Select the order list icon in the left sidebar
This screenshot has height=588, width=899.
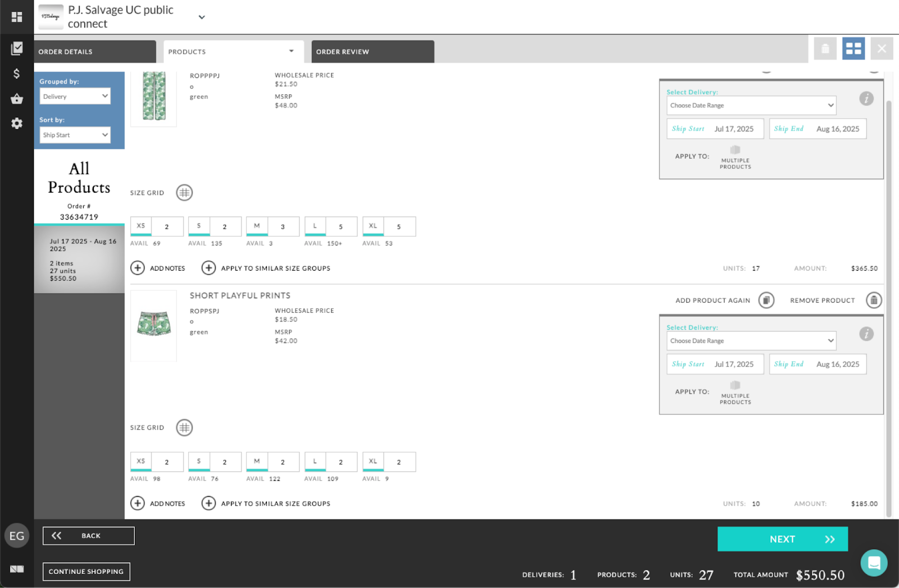[17, 48]
